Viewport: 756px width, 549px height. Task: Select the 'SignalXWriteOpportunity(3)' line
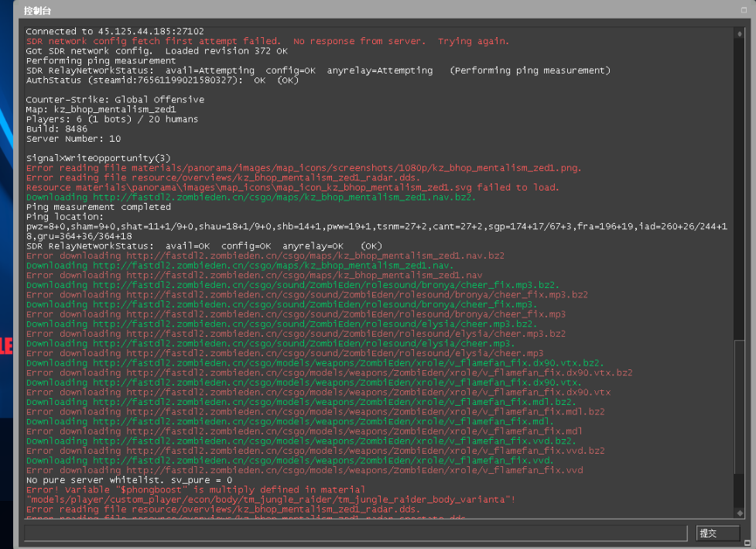click(97, 158)
